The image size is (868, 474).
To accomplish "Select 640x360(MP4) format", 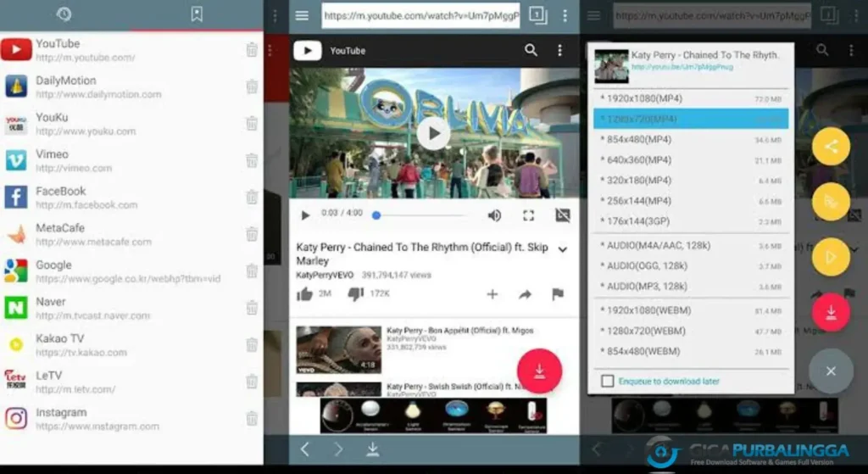I will [691, 160].
